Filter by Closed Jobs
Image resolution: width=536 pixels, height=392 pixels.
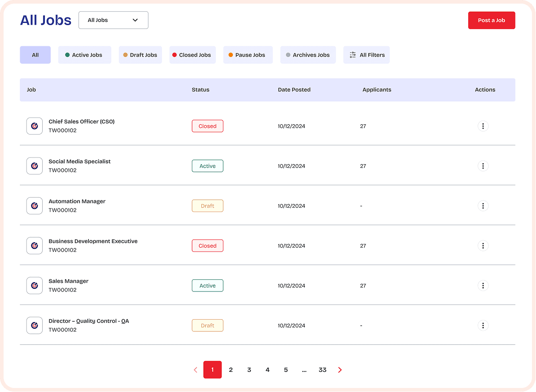click(x=192, y=55)
